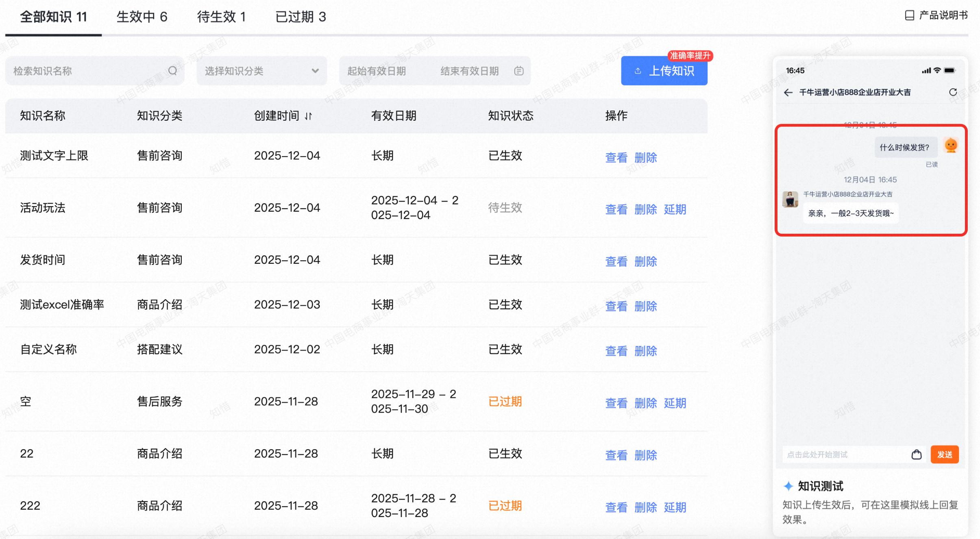
Task: Click the 售后服务 category cell
Action: click(x=159, y=401)
